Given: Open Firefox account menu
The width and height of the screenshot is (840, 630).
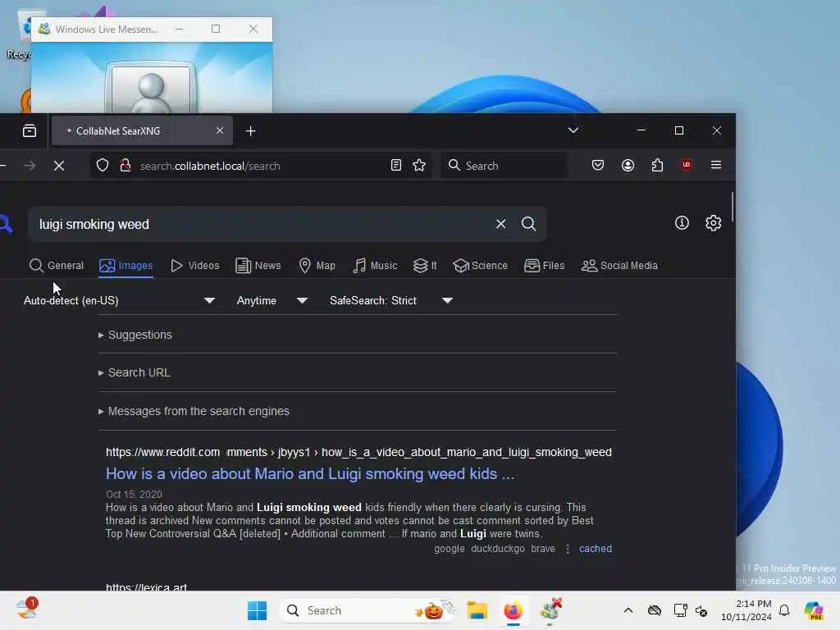Looking at the screenshot, I should point(628,165).
